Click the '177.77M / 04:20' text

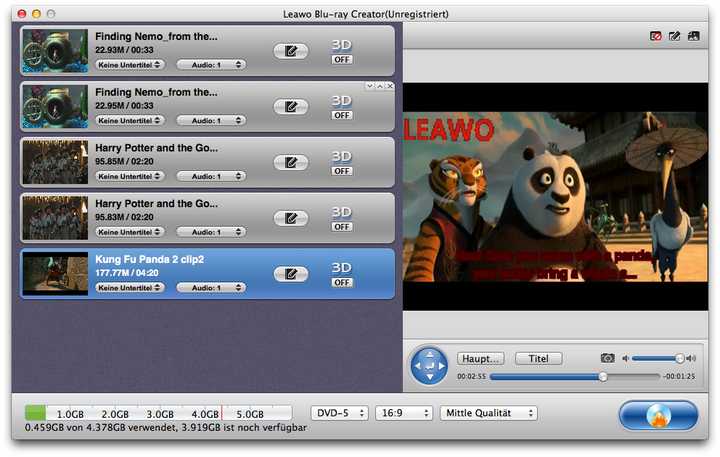[127, 273]
